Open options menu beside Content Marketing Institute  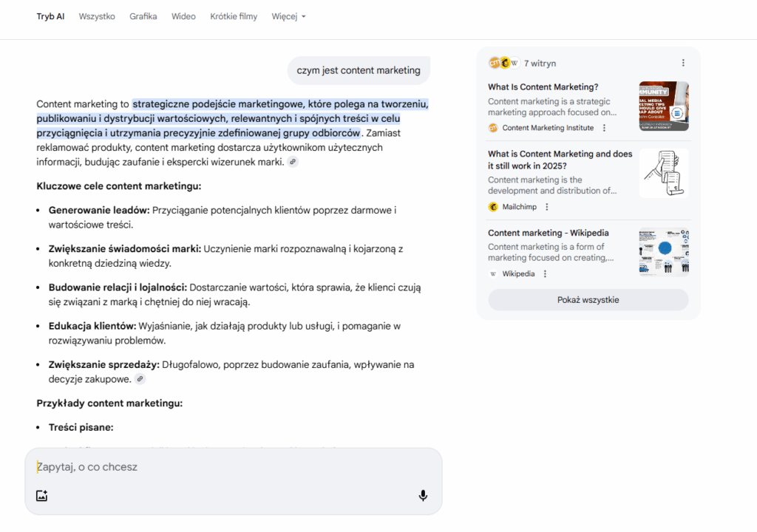[x=604, y=128]
